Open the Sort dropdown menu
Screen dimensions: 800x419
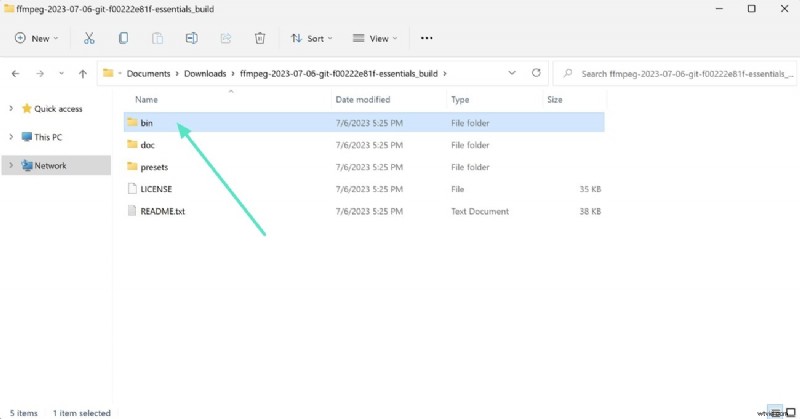click(x=313, y=38)
